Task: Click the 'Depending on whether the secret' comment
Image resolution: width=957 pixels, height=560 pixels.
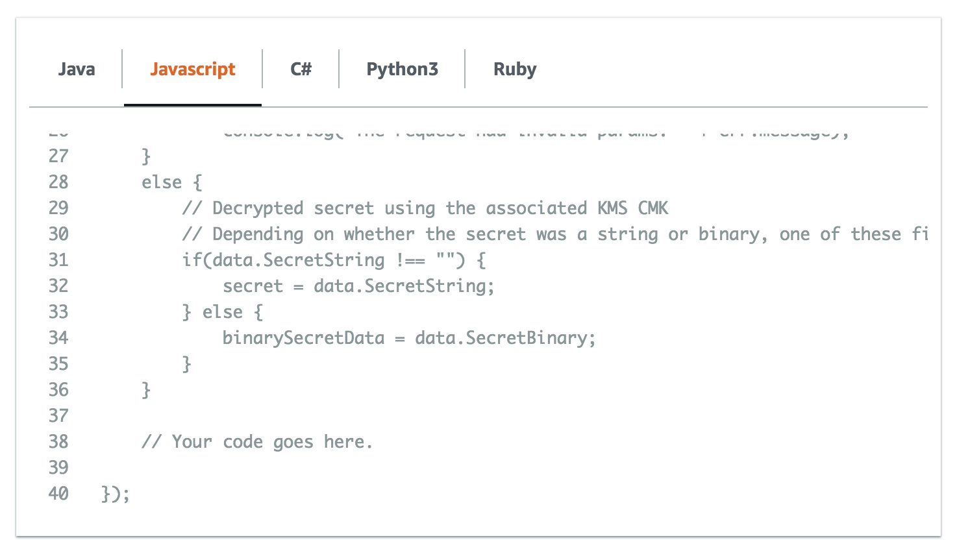Action: pyautogui.click(x=555, y=234)
